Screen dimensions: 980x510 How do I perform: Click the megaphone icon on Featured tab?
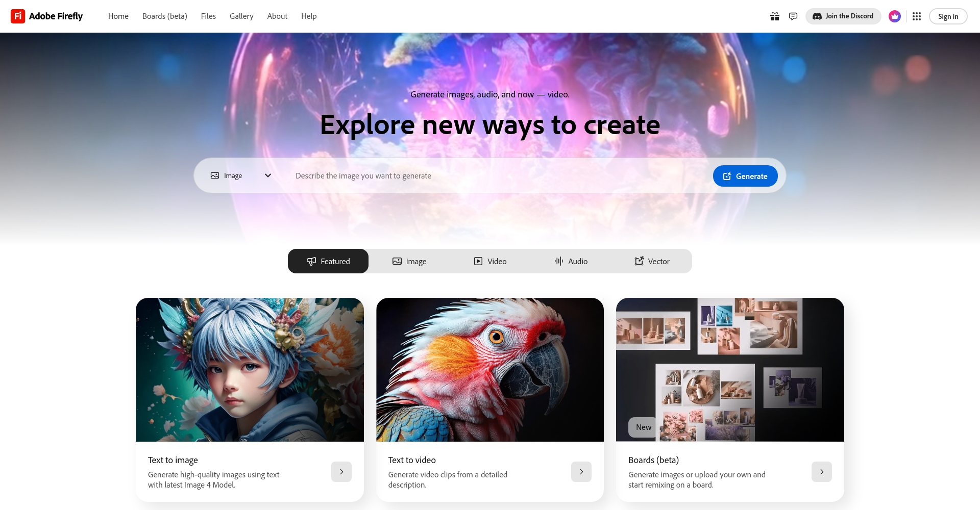[x=311, y=261]
